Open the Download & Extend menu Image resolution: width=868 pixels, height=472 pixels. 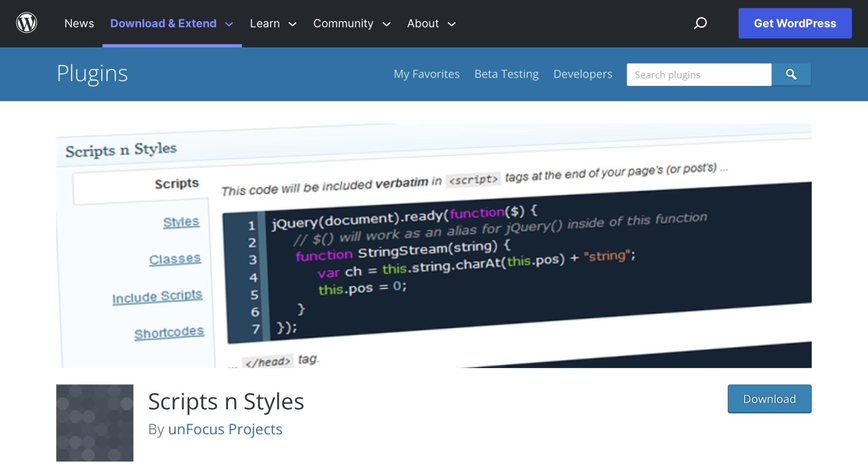click(x=163, y=23)
